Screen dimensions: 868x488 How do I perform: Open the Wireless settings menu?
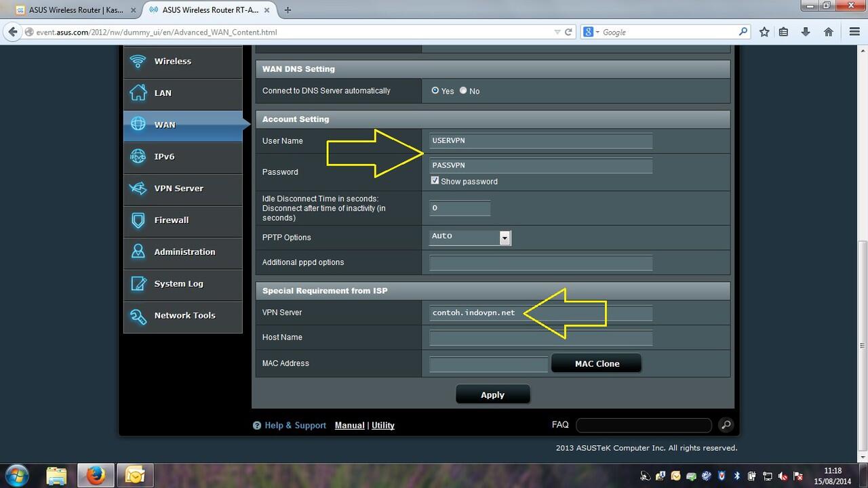pos(183,61)
